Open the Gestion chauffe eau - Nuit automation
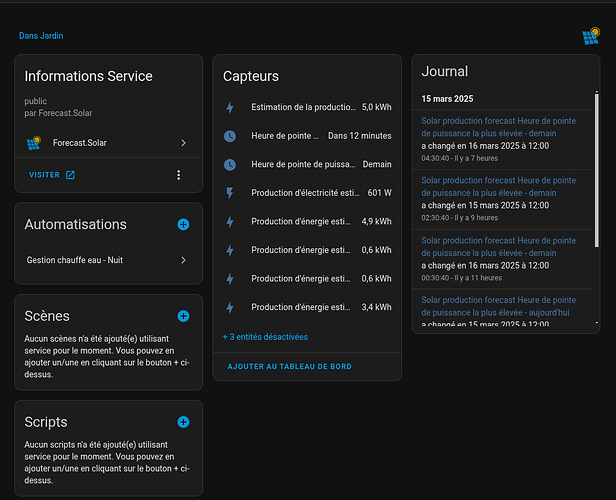616x500 pixels. (x=108, y=260)
